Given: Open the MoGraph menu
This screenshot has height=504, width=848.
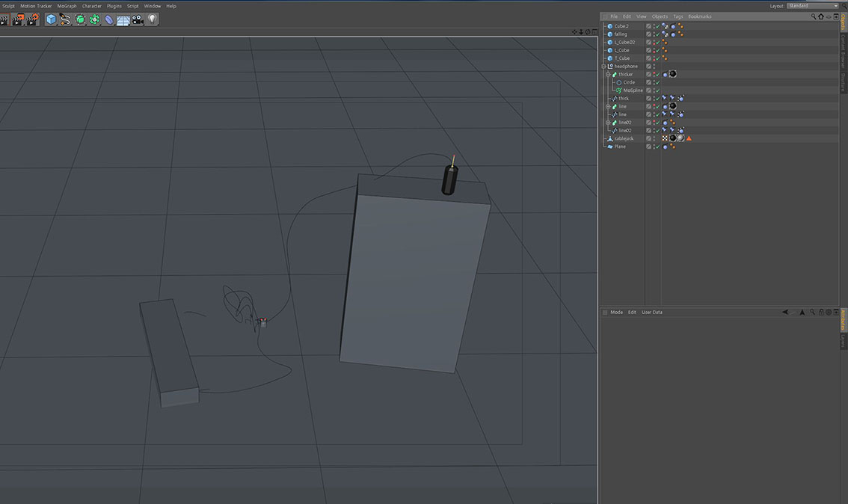Looking at the screenshot, I should [x=67, y=6].
